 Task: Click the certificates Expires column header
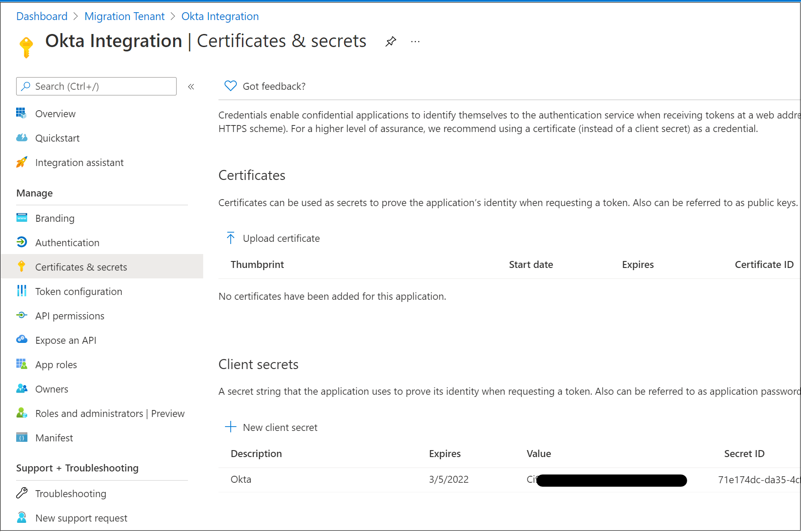[x=638, y=264]
